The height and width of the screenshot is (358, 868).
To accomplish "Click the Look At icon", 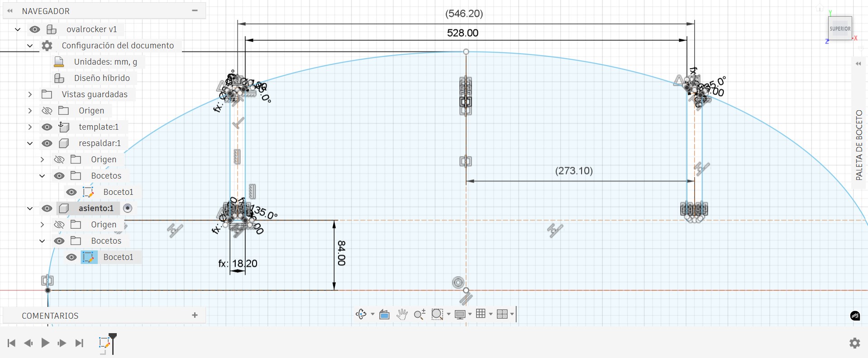I will point(384,314).
